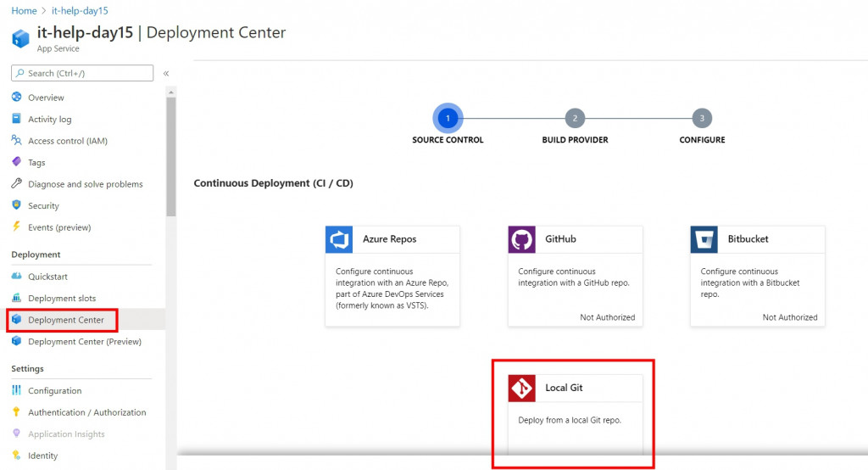Click the wrench icon for Diagnose and solve problems
Screen dimensions: 868x470
click(17, 183)
